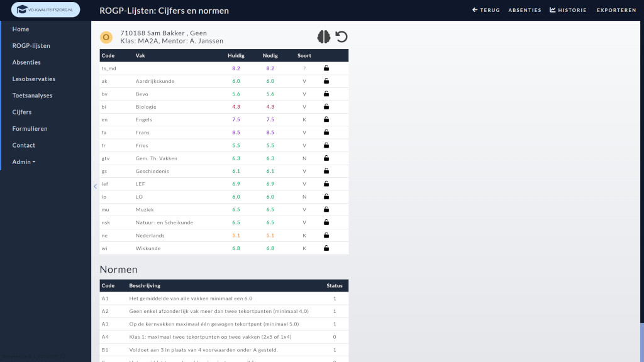Click the lock icon for ts_md row
Image resolution: width=644 pixels, height=362 pixels.
(326, 68)
